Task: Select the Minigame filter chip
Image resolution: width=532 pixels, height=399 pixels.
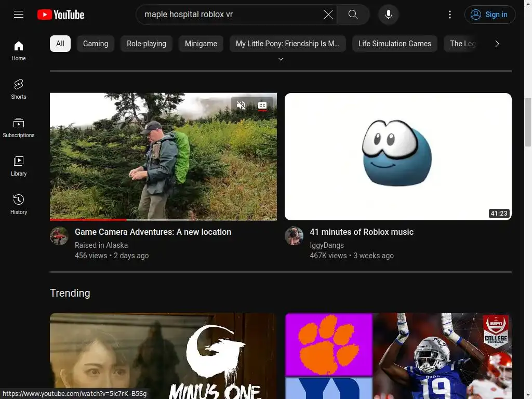Action: click(201, 44)
